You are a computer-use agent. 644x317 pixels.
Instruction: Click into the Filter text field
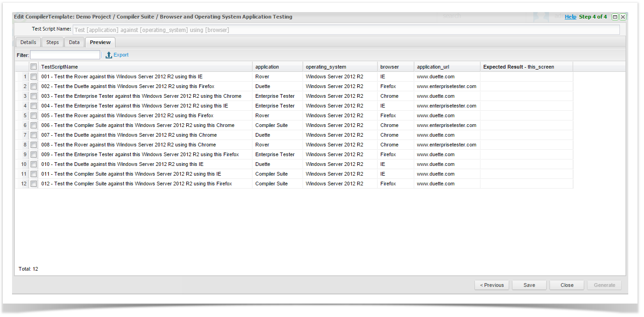tap(65, 55)
